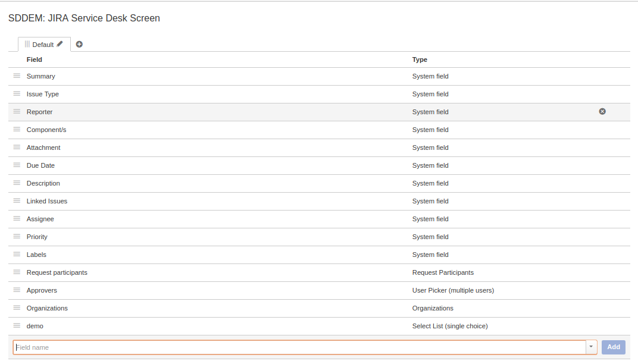Add a new tab with plus icon
638x364 pixels.
(x=79, y=45)
